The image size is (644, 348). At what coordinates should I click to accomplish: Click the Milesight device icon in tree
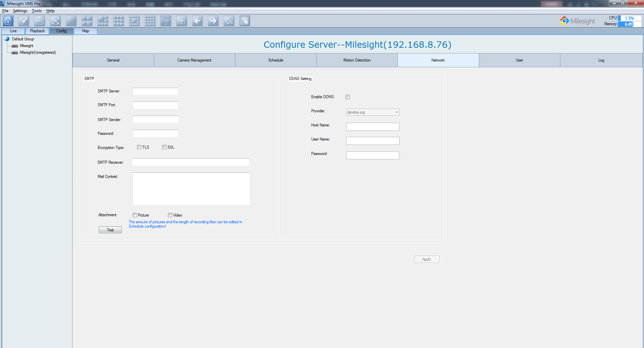pyautogui.click(x=15, y=46)
